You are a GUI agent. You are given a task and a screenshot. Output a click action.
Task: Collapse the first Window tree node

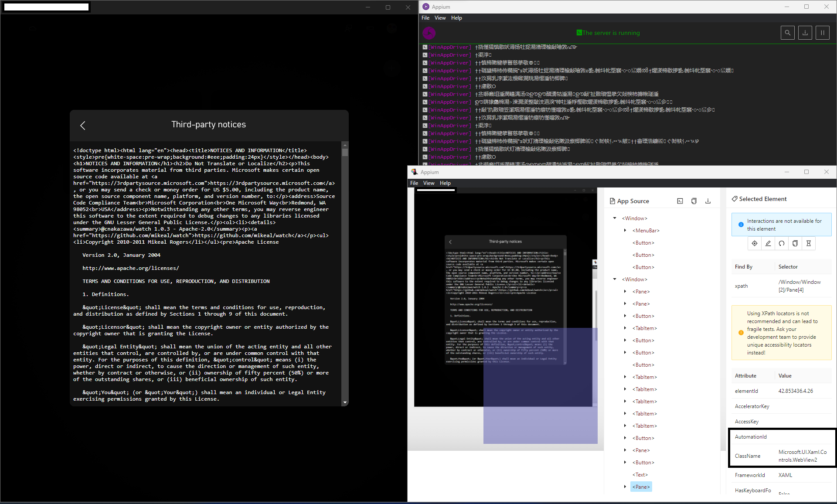pyautogui.click(x=615, y=218)
